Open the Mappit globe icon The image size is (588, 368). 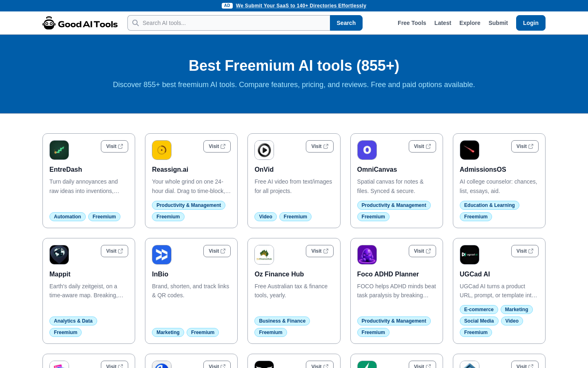pyautogui.click(x=59, y=255)
